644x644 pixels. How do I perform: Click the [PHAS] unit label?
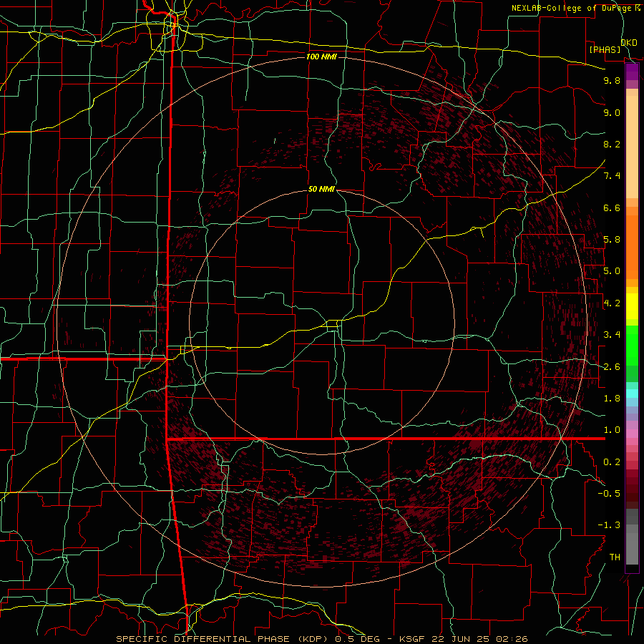605,49
